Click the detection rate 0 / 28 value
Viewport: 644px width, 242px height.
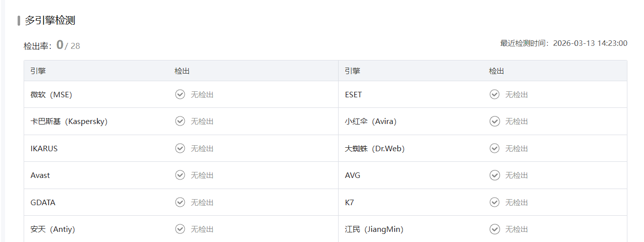[x=68, y=45]
